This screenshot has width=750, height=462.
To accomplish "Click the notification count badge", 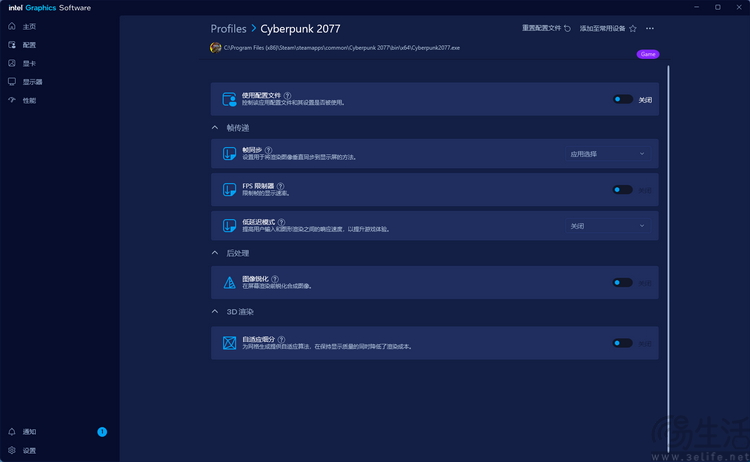I will [x=102, y=432].
